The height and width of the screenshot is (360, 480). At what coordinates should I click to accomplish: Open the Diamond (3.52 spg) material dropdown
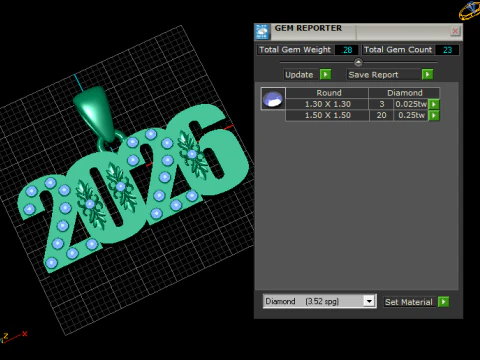pos(369,301)
